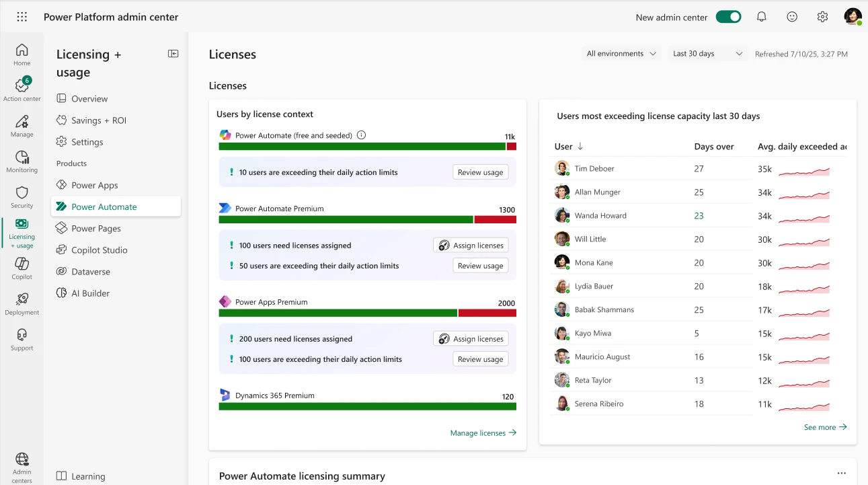The width and height of the screenshot is (868, 485).
Task: Open the settings gear in header
Action: pyautogui.click(x=822, y=17)
